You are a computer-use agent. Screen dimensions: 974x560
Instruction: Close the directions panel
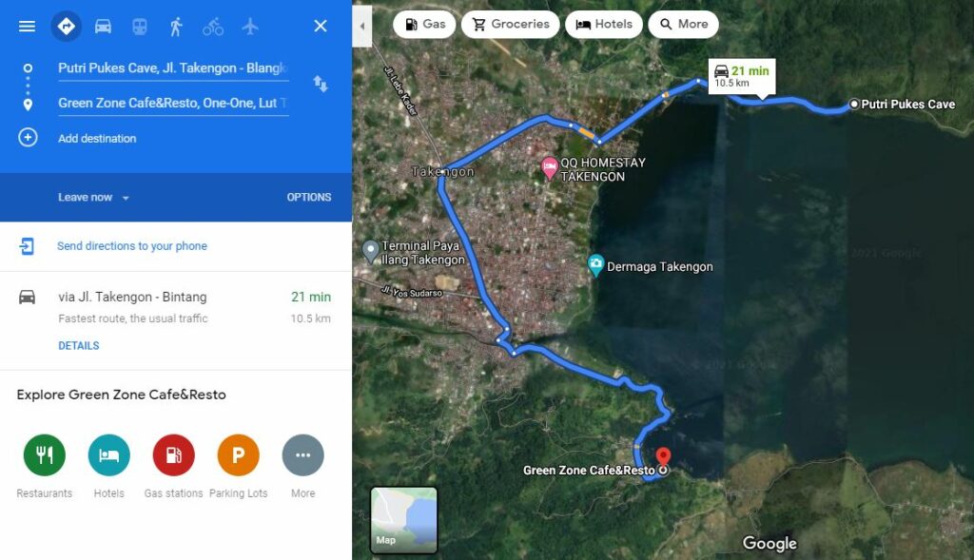click(x=321, y=26)
